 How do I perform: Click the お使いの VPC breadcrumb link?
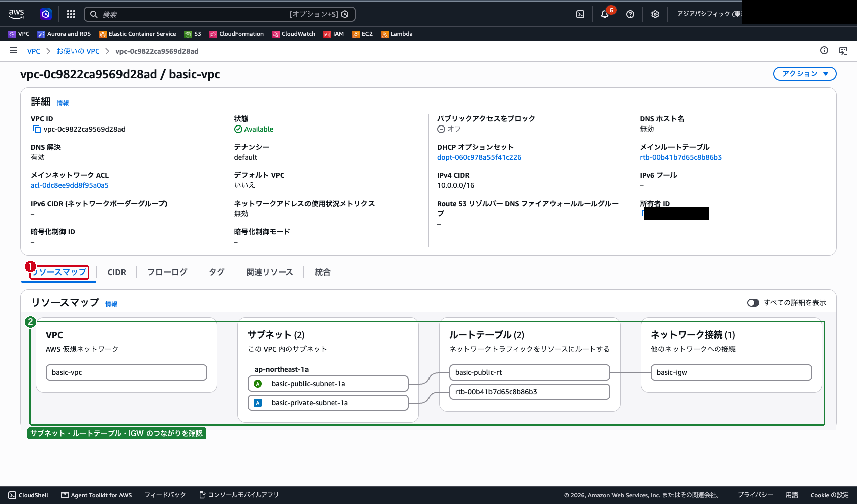(78, 51)
